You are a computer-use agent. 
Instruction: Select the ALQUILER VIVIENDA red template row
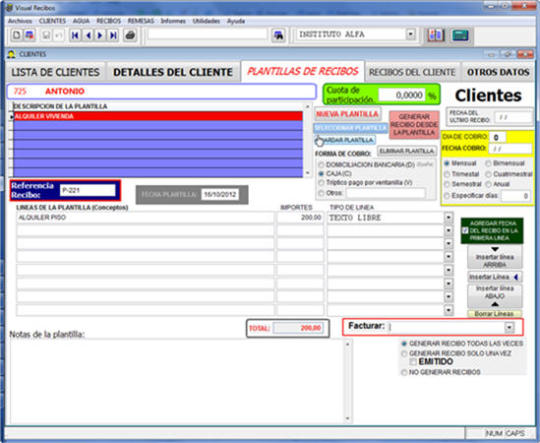pyautogui.click(x=158, y=116)
